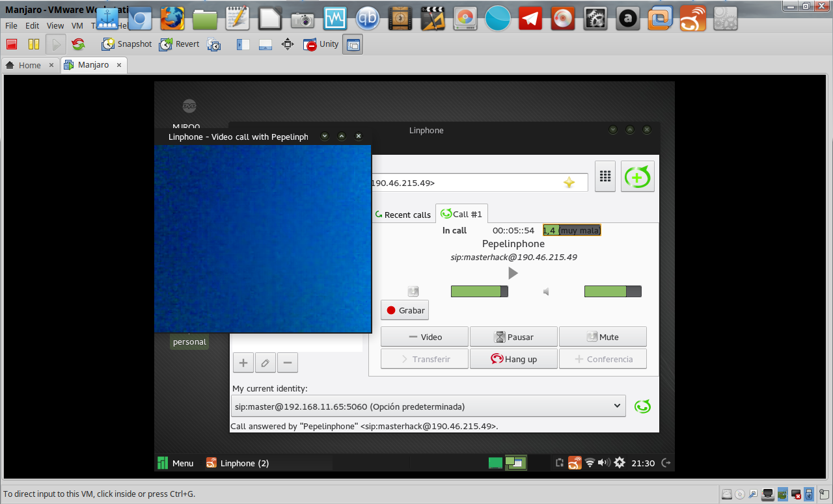This screenshot has width=833, height=504.
Task: Switch to the Recent calls tab
Action: coord(403,215)
